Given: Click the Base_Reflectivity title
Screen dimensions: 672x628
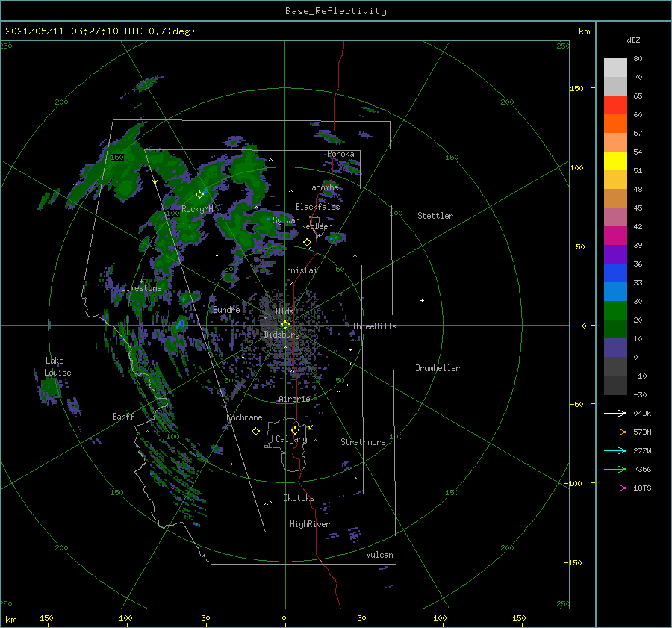Looking at the screenshot, I should (336, 11).
